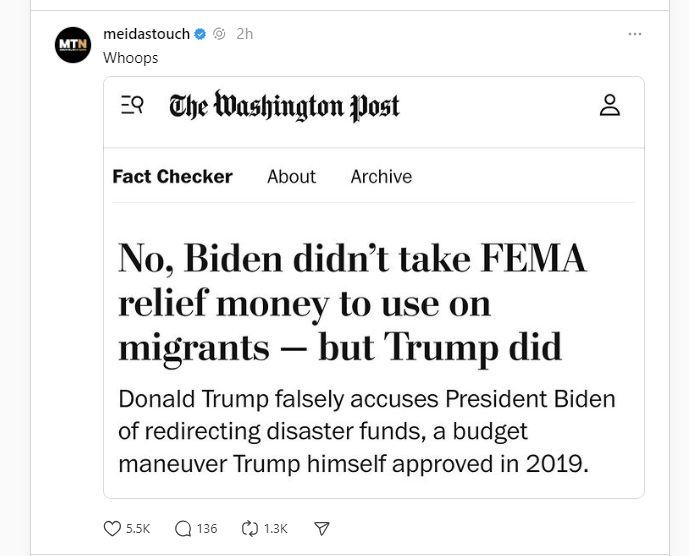Repost using the repost arrows icon
Viewport: 689px width, 556px height.
(x=251, y=528)
